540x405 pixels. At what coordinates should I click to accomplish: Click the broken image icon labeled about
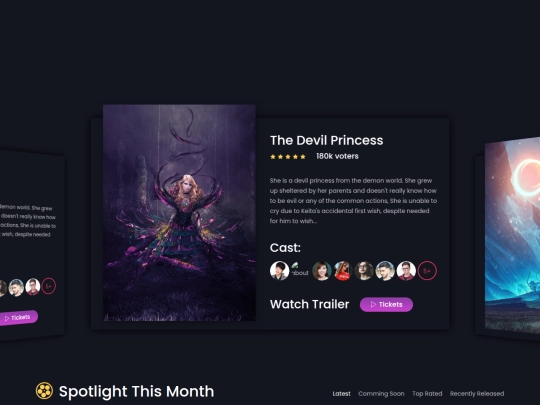point(300,269)
